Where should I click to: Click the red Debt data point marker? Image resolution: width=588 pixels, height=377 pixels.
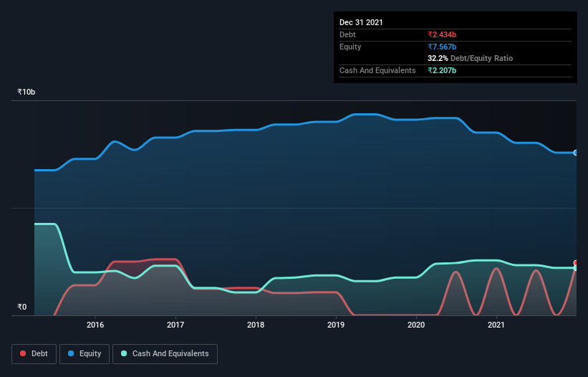click(x=576, y=263)
